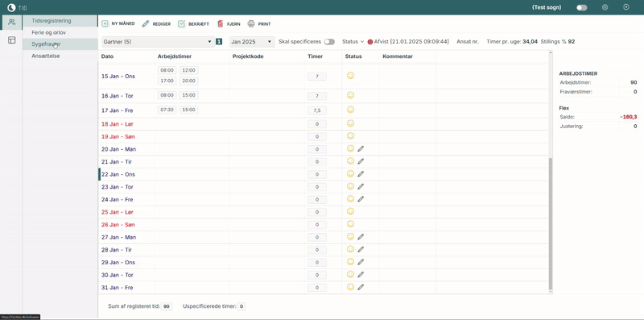Click the Timer field for 22 Jan
The height and width of the screenshot is (320, 644).
point(317,174)
